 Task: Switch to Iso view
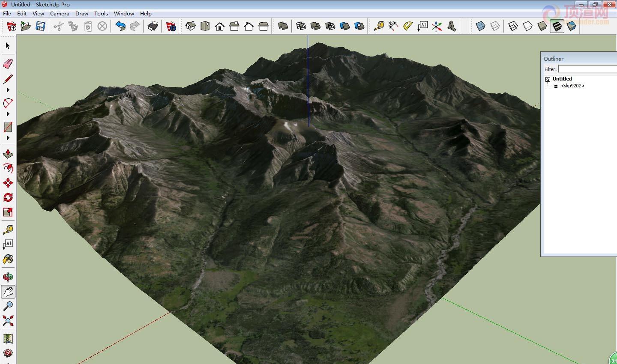pos(191,27)
